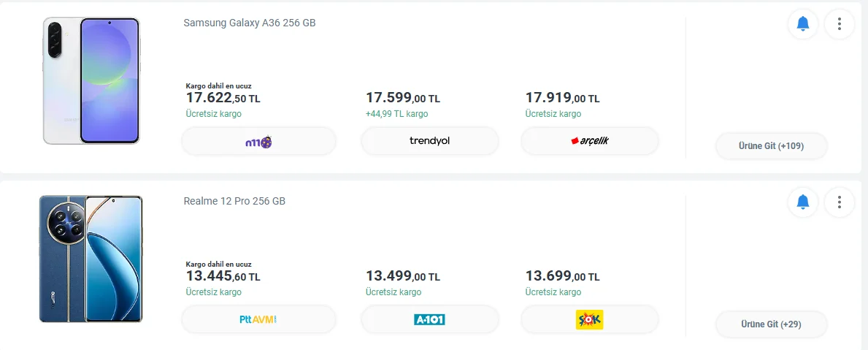The height and width of the screenshot is (350, 868).
Task: Click Ürüne Git (+29) button
Action: 772,324
